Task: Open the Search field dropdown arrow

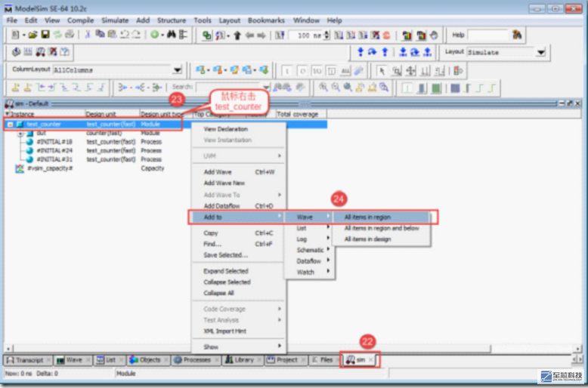Action: point(266,88)
